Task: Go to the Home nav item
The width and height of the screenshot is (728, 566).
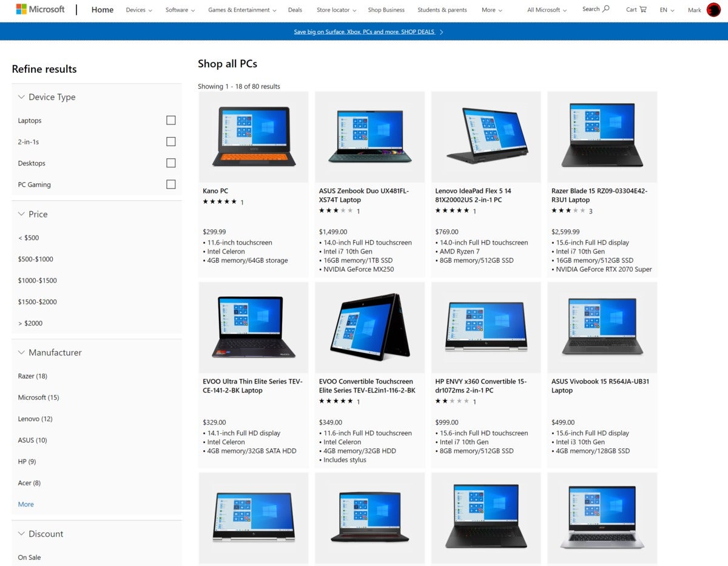Action: (x=103, y=10)
